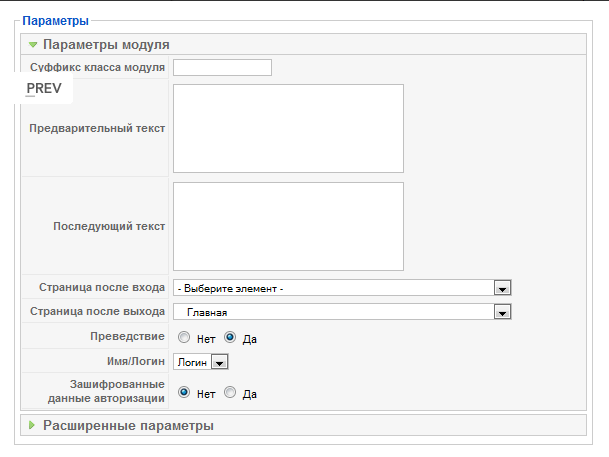
Task: Select Да for Преведствие
Action: 230,337
